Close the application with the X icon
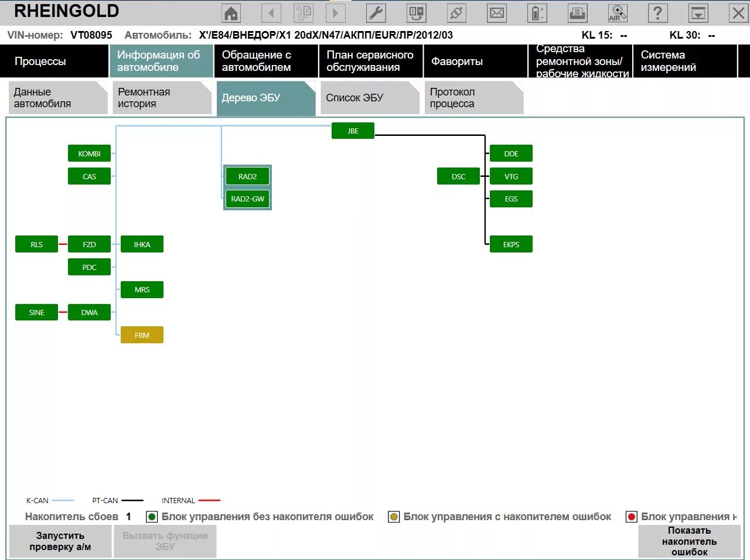The height and width of the screenshot is (560, 750). click(738, 13)
